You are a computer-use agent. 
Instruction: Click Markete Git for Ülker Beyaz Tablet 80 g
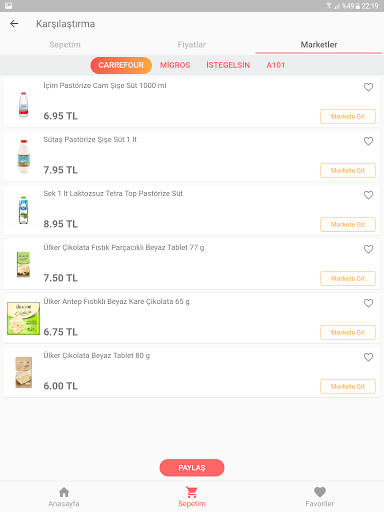348,387
